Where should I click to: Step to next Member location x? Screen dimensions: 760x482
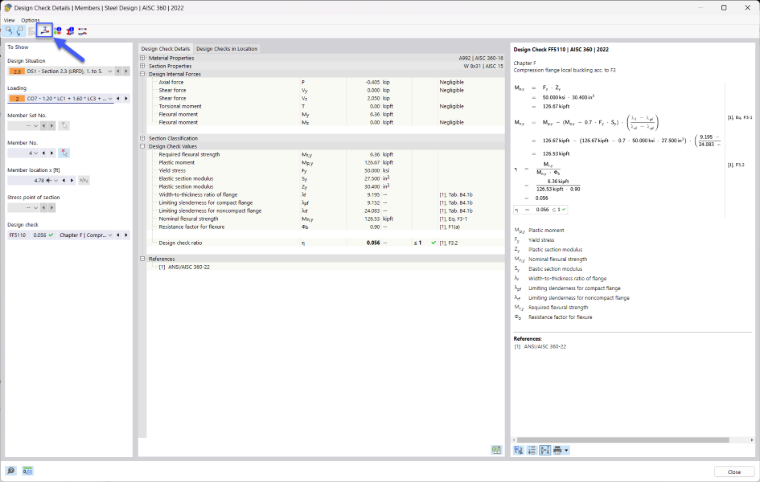pos(72,180)
